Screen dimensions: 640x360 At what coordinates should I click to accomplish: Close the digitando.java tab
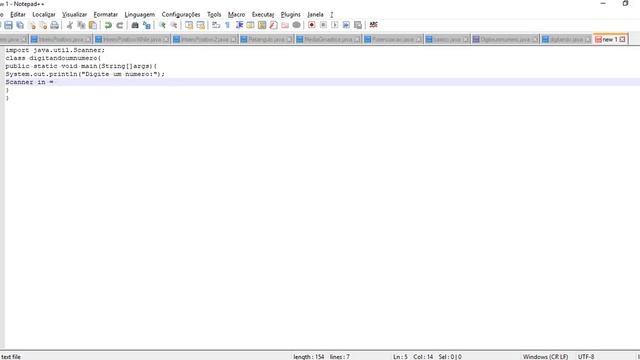[588, 40]
